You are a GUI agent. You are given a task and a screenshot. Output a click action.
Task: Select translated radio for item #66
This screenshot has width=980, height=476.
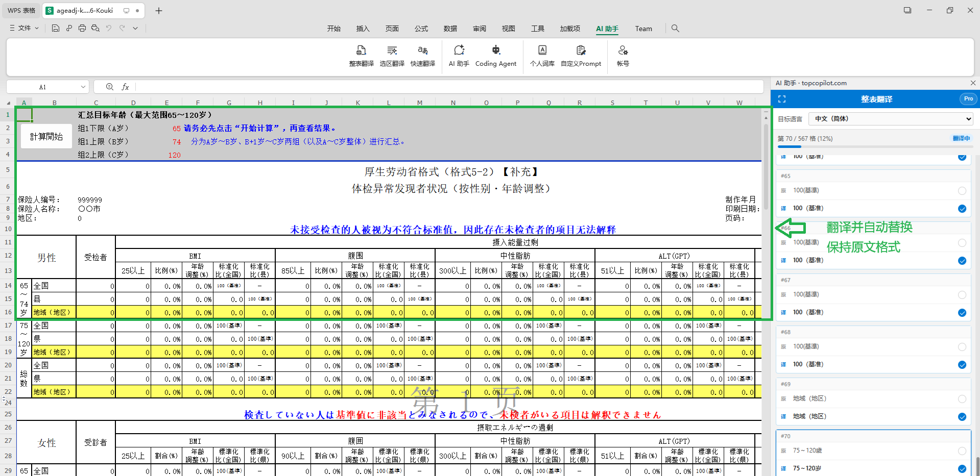(962, 261)
